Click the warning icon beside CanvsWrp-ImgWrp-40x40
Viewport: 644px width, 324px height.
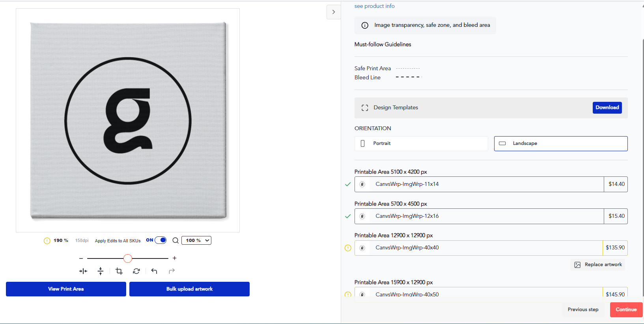click(348, 248)
